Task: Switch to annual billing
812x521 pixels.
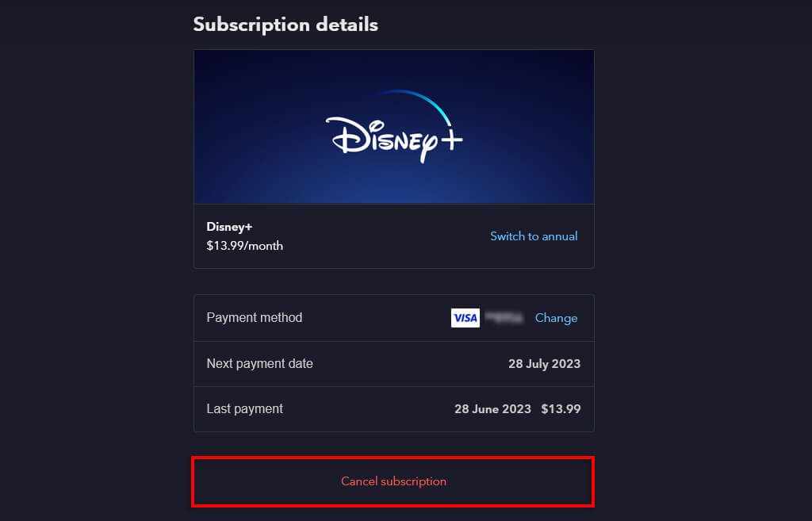Action: tap(534, 236)
